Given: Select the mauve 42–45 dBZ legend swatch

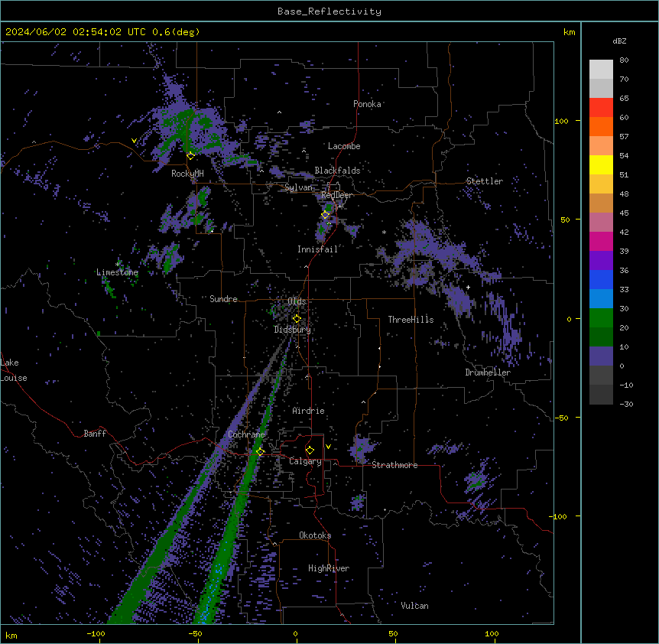Looking at the screenshot, I should (x=601, y=223).
